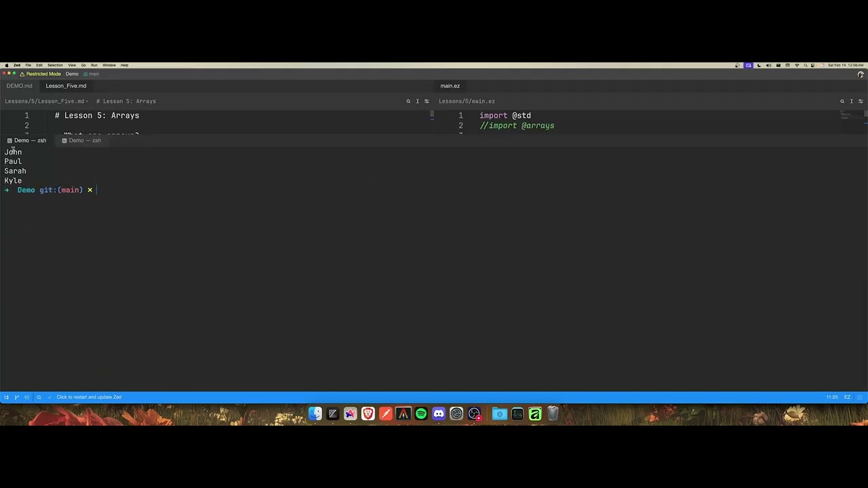Open editor controls icon in main.ez pane
Screen dimensions: 868x488
coord(861,101)
